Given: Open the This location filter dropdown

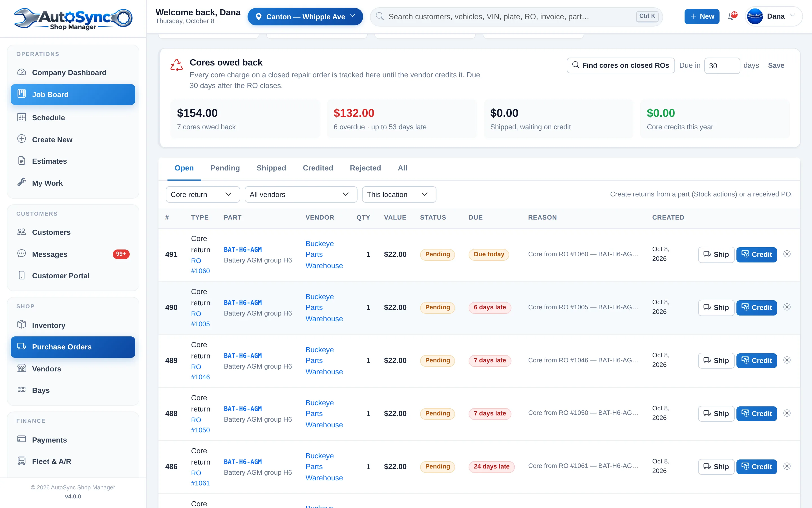Looking at the screenshot, I should pos(399,194).
